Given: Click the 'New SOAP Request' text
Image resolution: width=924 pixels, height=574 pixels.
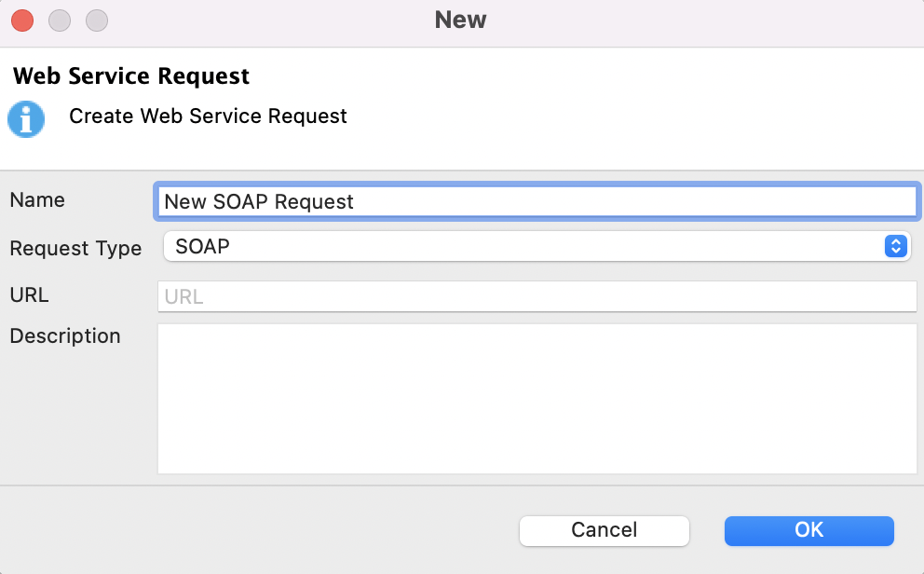Looking at the screenshot, I should 259,201.
